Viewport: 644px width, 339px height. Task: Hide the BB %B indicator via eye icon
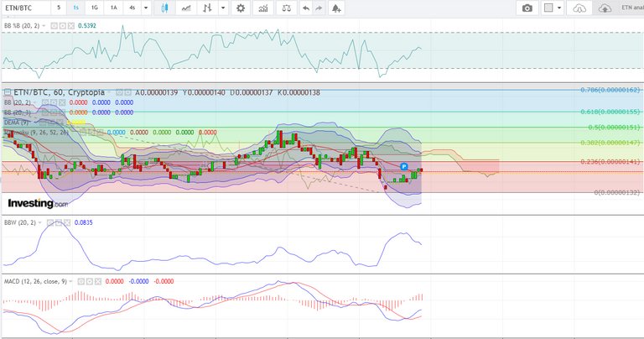pos(54,25)
